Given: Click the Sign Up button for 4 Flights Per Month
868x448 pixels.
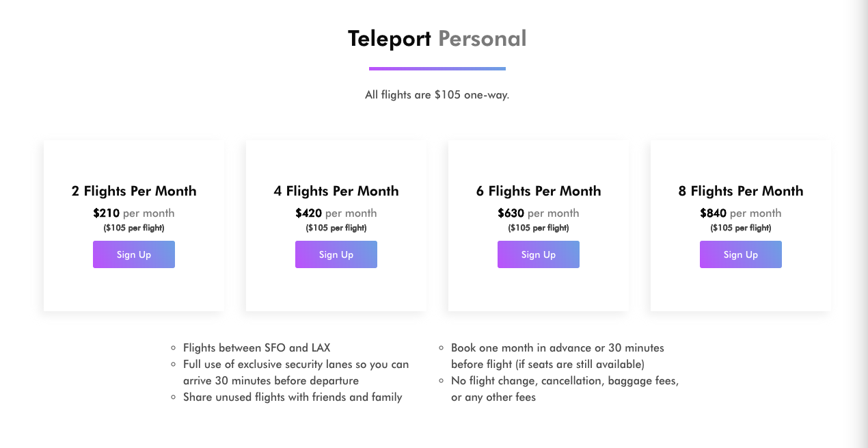Looking at the screenshot, I should click(336, 254).
